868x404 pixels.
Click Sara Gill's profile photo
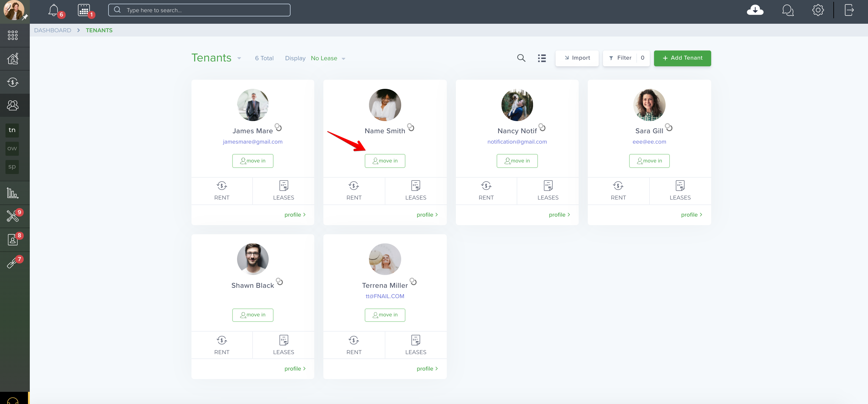pos(649,105)
